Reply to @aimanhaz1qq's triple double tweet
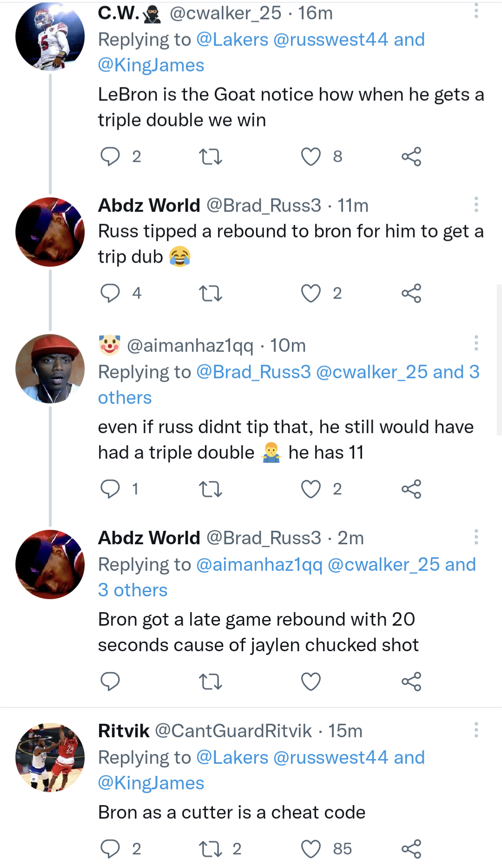Viewport: 502px width, 868px height. (x=110, y=489)
